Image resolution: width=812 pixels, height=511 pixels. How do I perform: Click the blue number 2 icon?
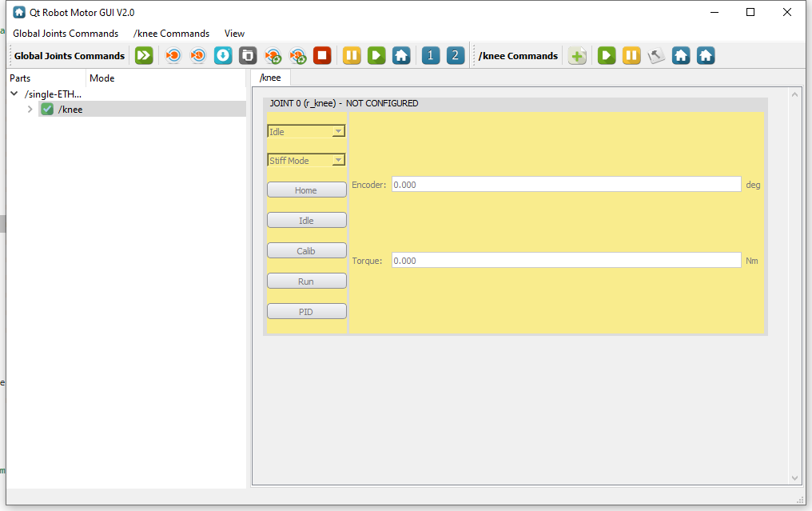(x=456, y=55)
